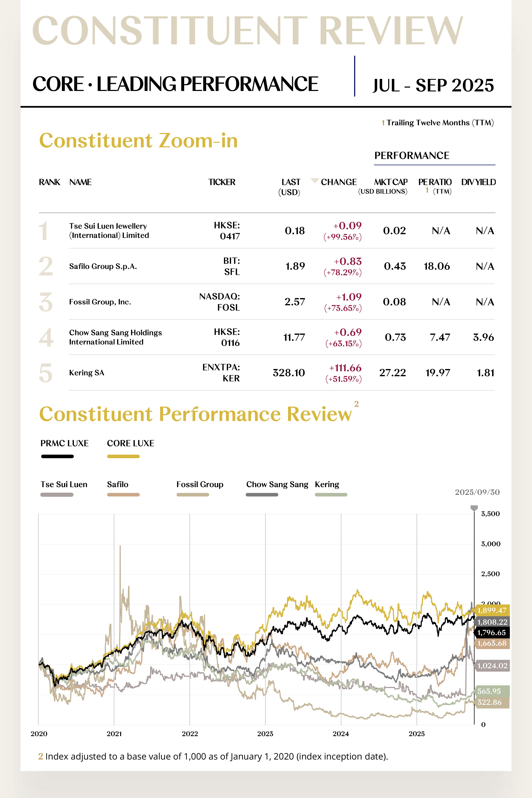The width and height of the screenshot is (532, 798).
Task: Open Kering SA constituent name
Action: 87,373
